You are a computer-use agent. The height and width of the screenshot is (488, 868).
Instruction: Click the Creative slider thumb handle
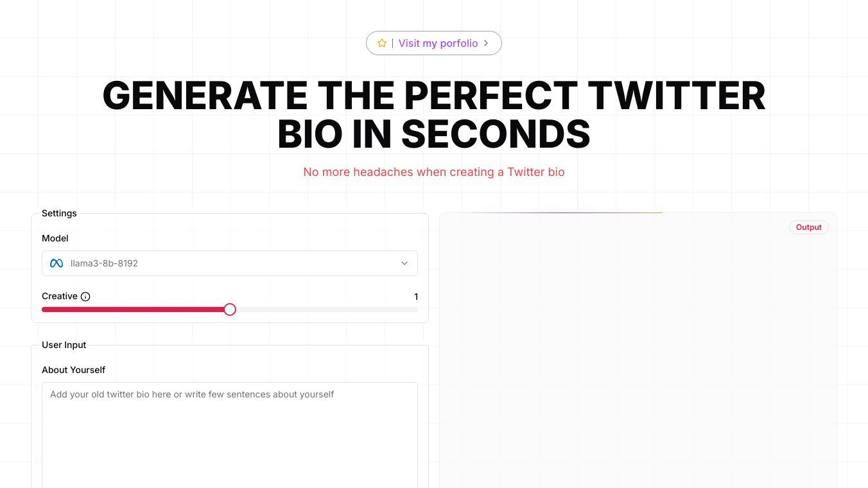coord(230,309)
